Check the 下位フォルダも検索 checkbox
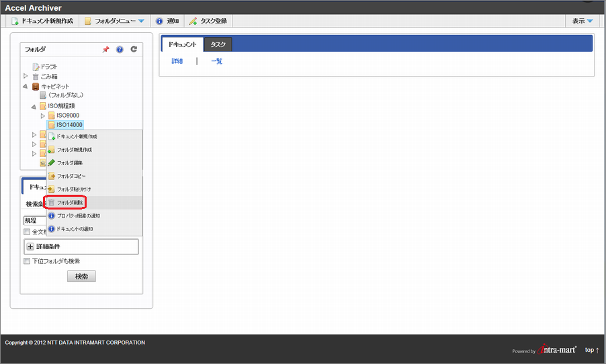606x364 pixels. 27,261
